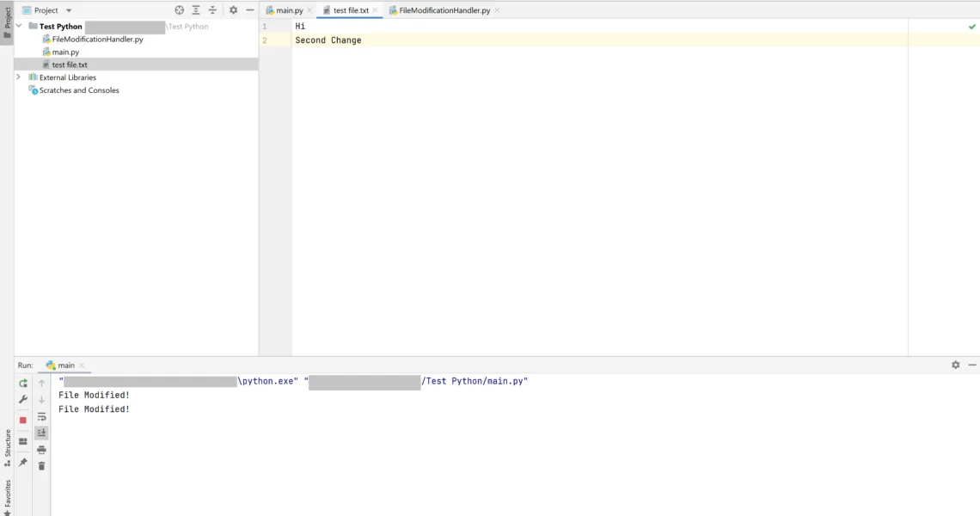Print the run console output

(41, 450)
